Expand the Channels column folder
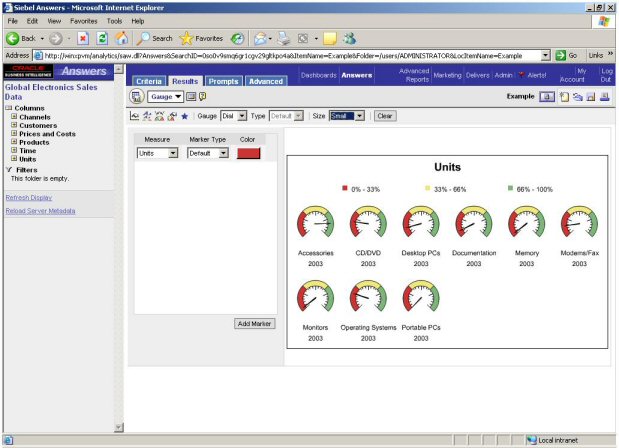Screen dimensions: 619x448 tap(14, 116)
